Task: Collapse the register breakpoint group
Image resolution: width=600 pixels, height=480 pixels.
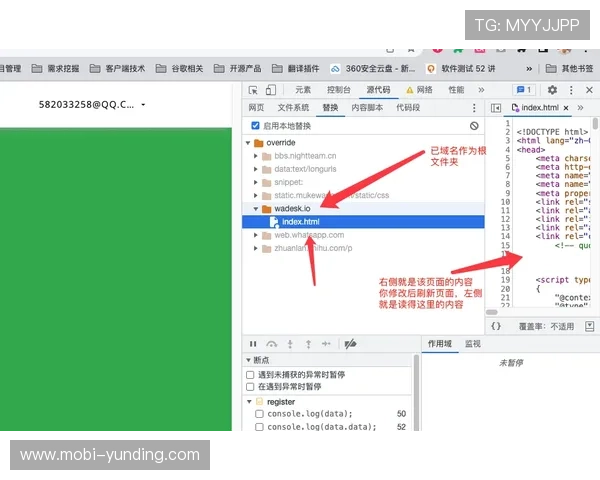Action: (249, 402)
